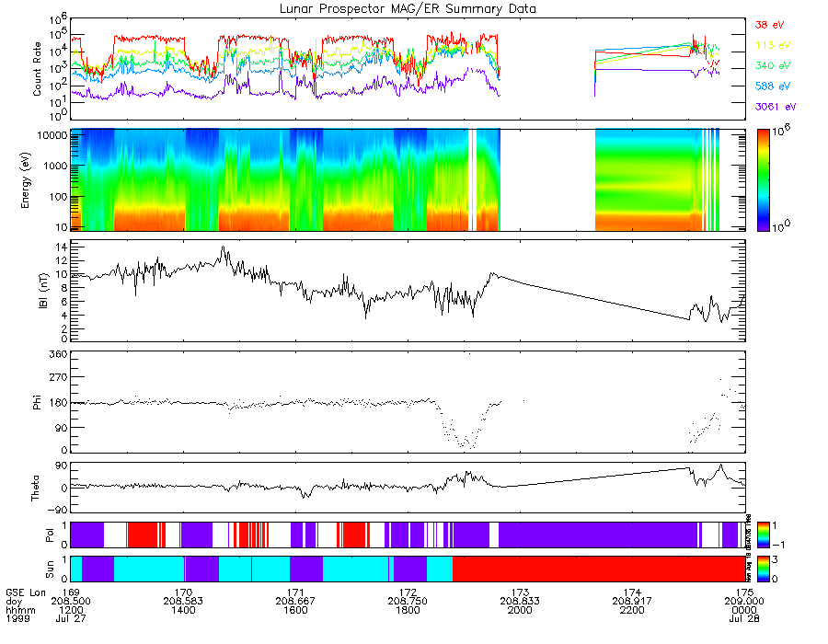This screenshot has width=828, height=644.
Task: Select the red '38 eV' legend label
Action: (769, 25)
